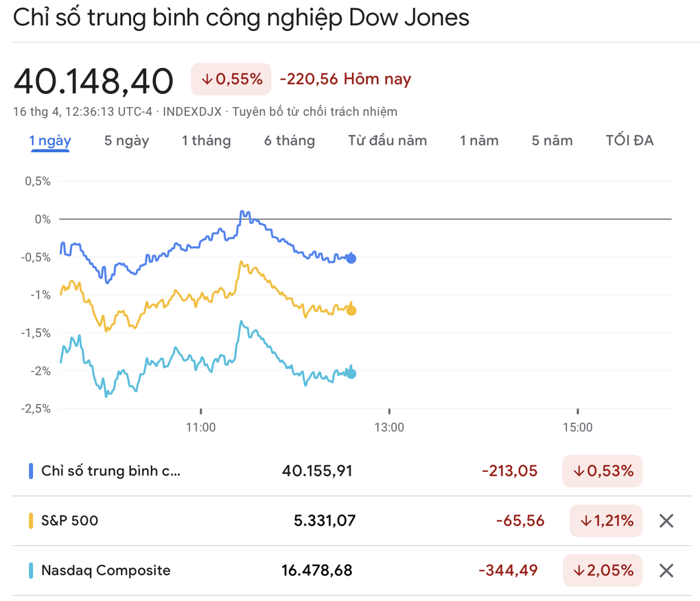Viewport: 700px width, 601px height.
Task: Click the Dow Jones 0,53% change badge
Action: [602, 471]
